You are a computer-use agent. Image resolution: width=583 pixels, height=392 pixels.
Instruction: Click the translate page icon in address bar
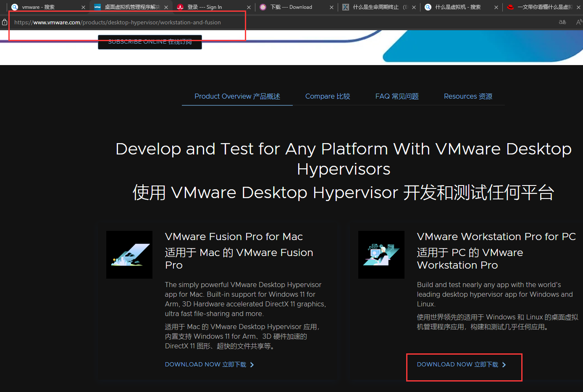point(562,22)
